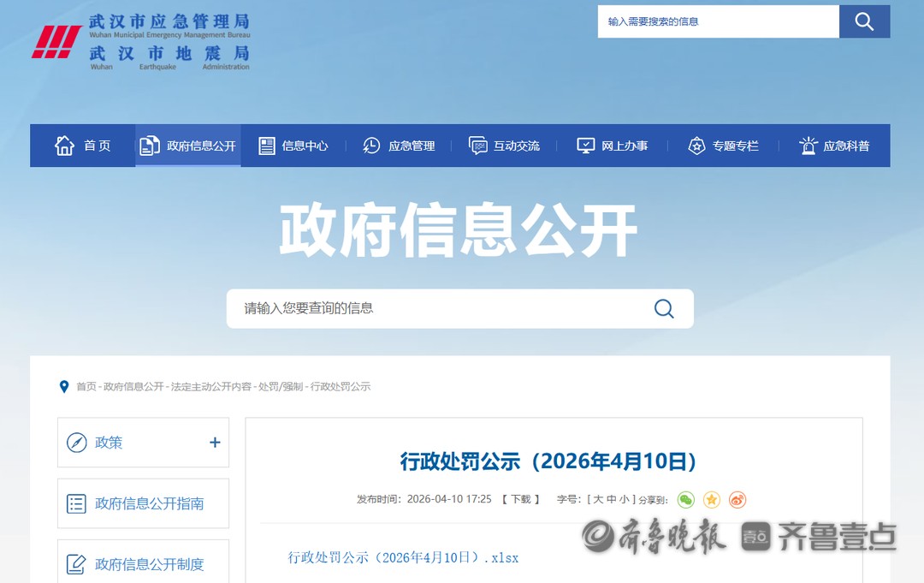Share article via WeChat icon
Viewport: 924px width, 583px height.
coord(685,500)
